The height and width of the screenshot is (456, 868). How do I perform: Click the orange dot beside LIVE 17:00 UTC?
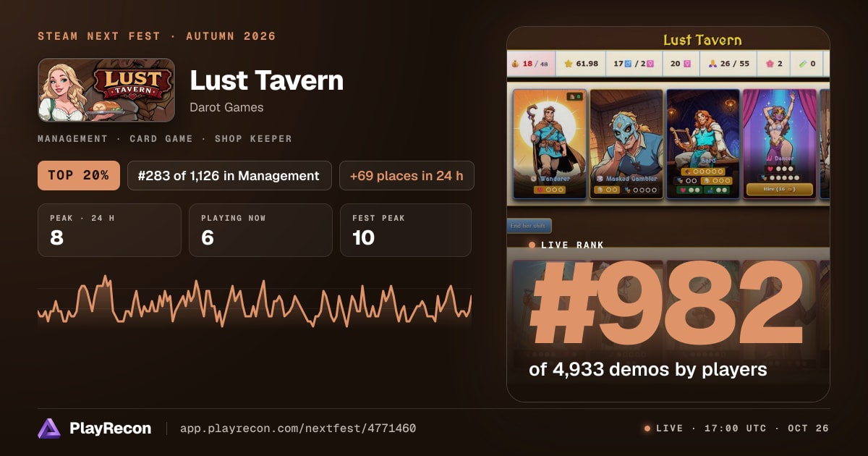(x=647, y=428)
